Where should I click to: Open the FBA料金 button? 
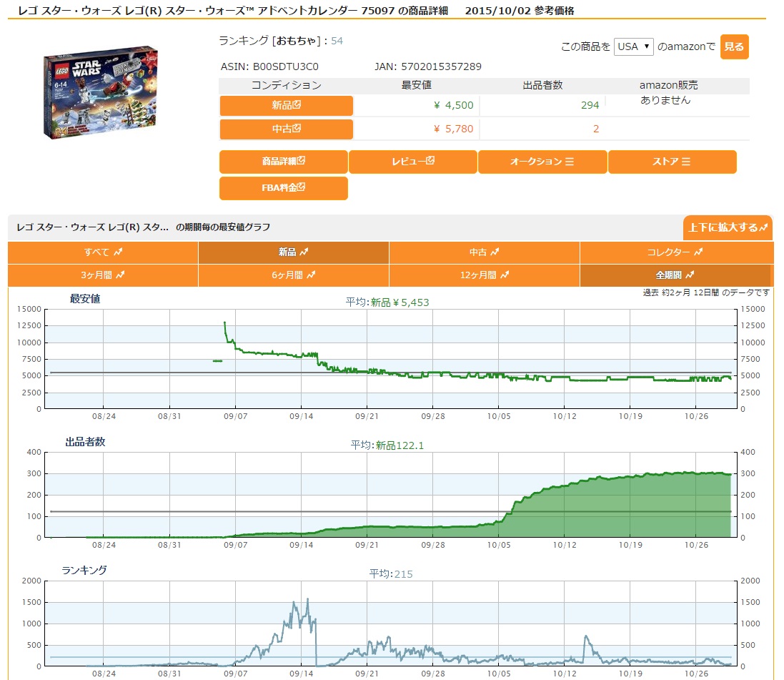pyautogui.click(x=284, y=187)
